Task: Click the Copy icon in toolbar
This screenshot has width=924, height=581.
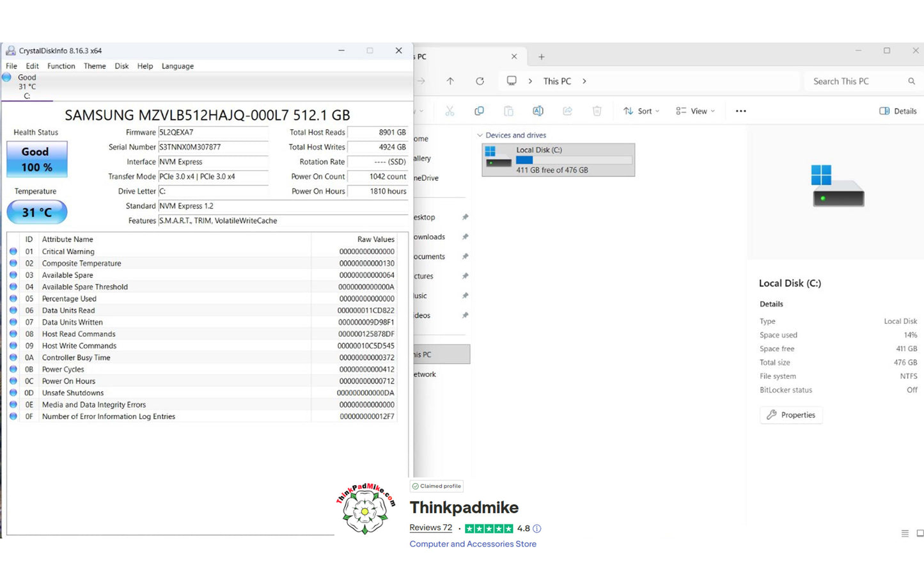Action: click(x=479, y=111)
